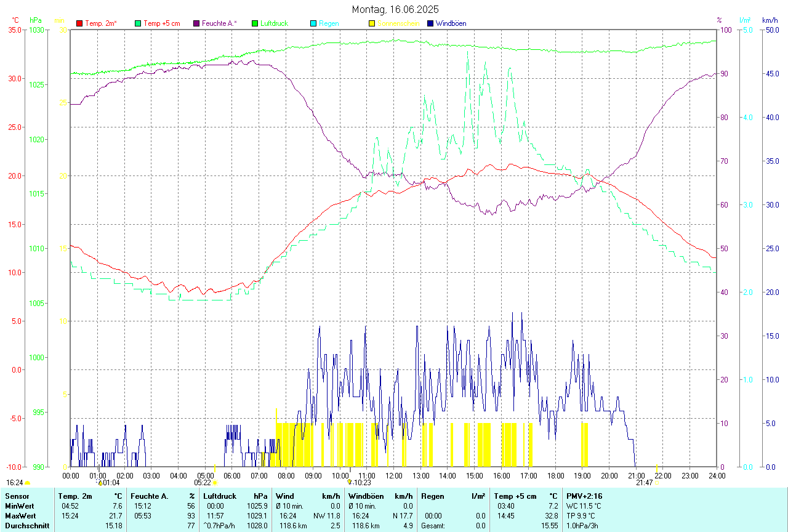Click the moon marker at 01:04
The width and height of the screenshot is (788, 532).
coord(99,483)
